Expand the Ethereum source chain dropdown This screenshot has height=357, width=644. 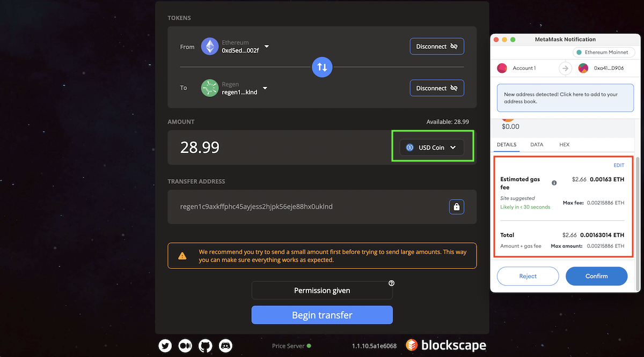tap(267, 47)
